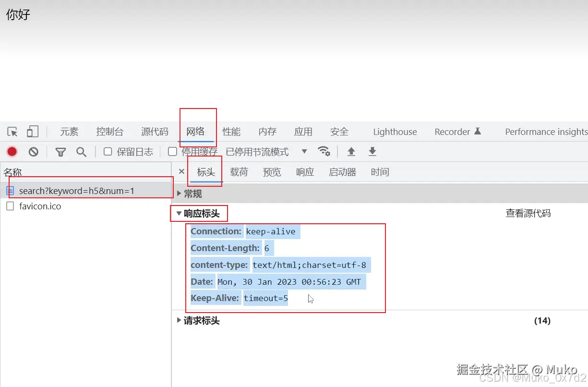
Task: Open the 预览 details tab
Action: [x=272, y=172]
